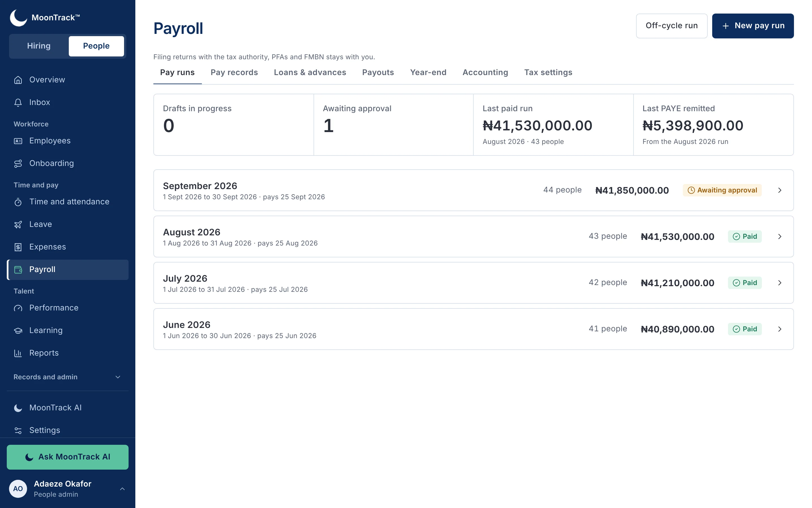Expand the Records and admin section
The width and height of the screenshot is (812, 508).
tap(67, 377)
